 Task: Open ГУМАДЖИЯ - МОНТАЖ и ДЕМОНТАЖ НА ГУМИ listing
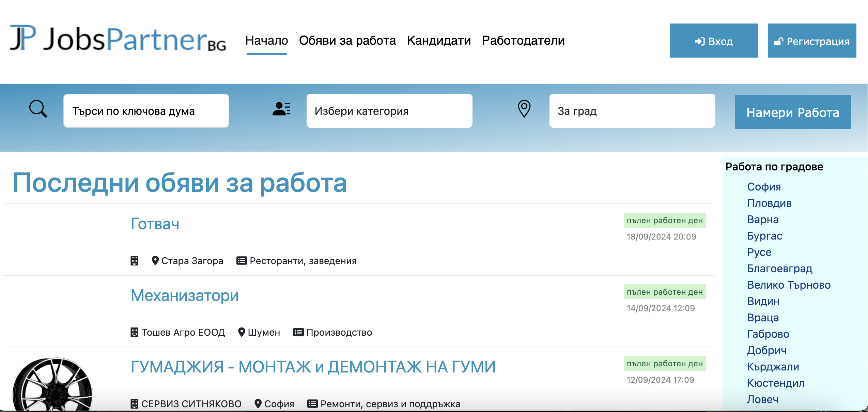[x=313, y=367]
